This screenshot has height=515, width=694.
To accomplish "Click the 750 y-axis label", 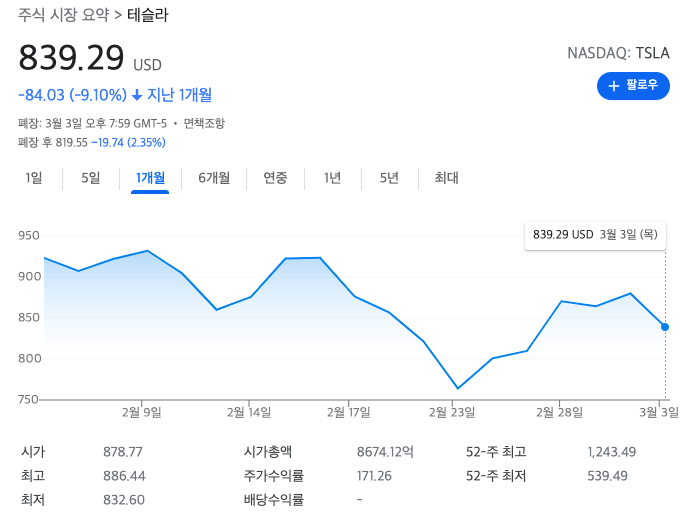I will pos(28,400).
